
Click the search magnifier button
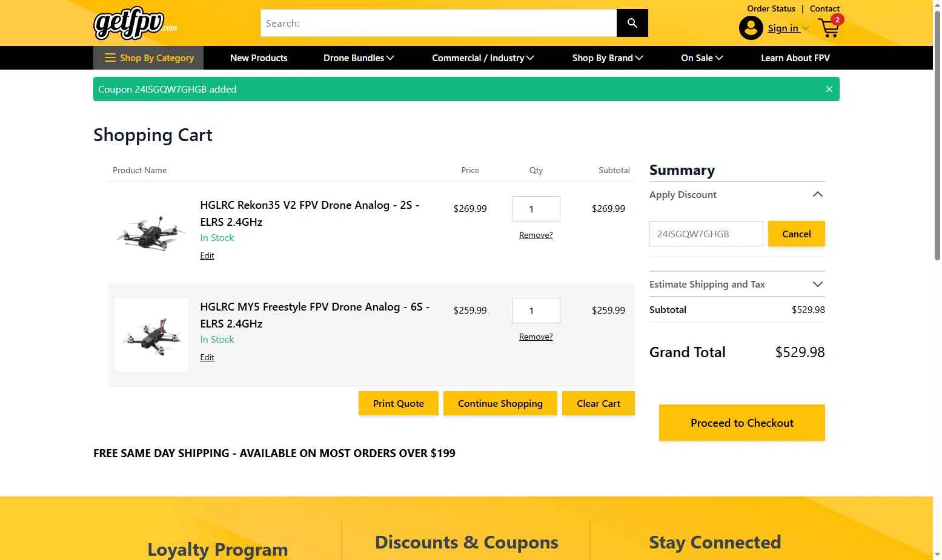pos(632,23)
